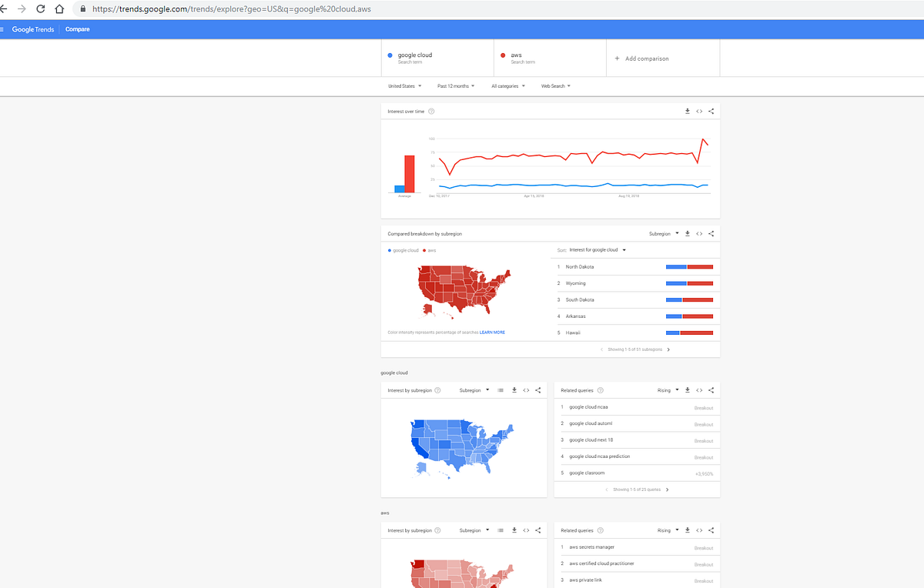Image resolution: width=924 pixels, height=588 pixels.
Task: Click the google cloud blue color dot
Action: pyautogui.click(x=390, y=55)
